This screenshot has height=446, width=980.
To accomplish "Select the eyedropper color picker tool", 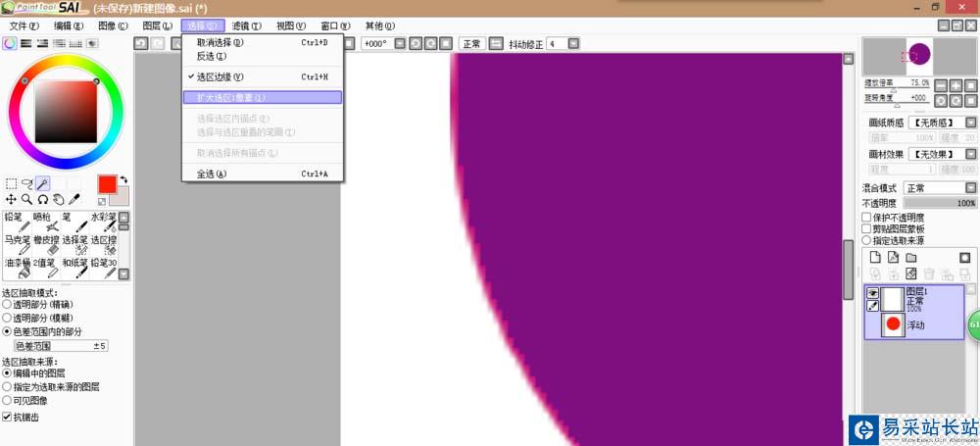I will click(x=73, y=200).
